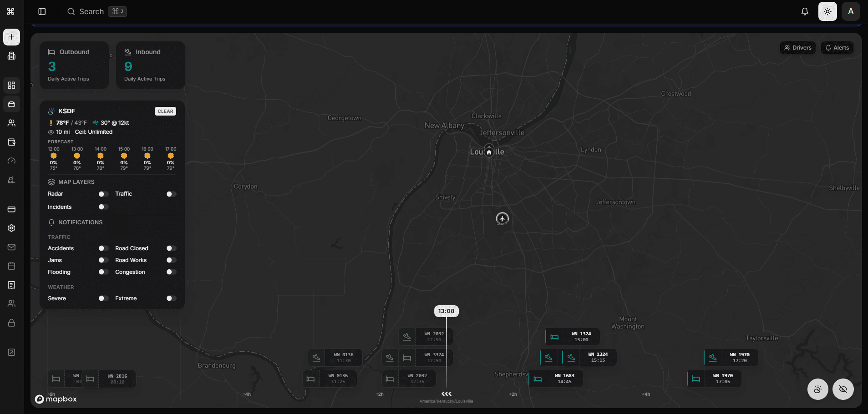Viewport: 868px width, 414px height.
Task: Turn on Severe weather toggle
Action: [x=103, y=298]
